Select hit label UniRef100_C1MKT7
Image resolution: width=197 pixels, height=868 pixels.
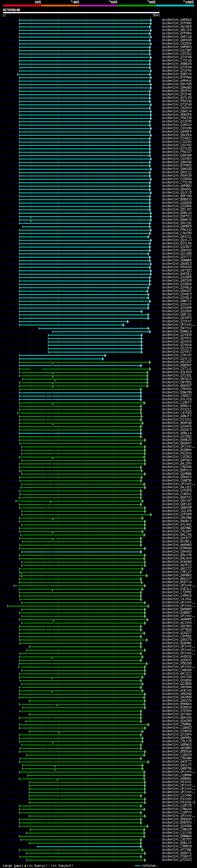coord(177,403)
